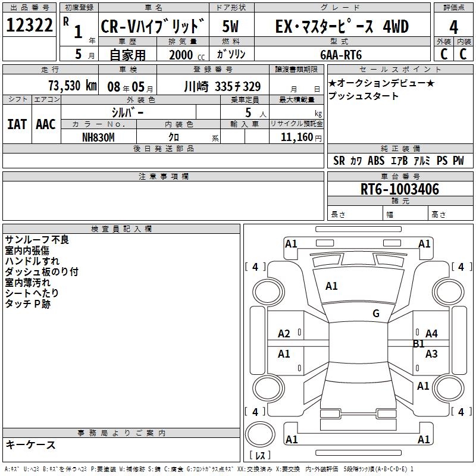Click the "PW" equipment code
The height and width of the screenshot is (476, 476).
tap(458, 161)
